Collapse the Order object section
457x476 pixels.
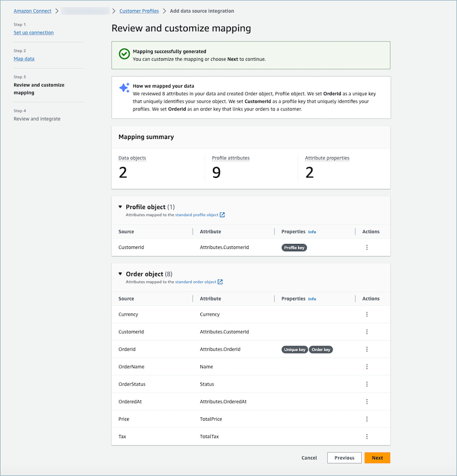coord(121,274)
